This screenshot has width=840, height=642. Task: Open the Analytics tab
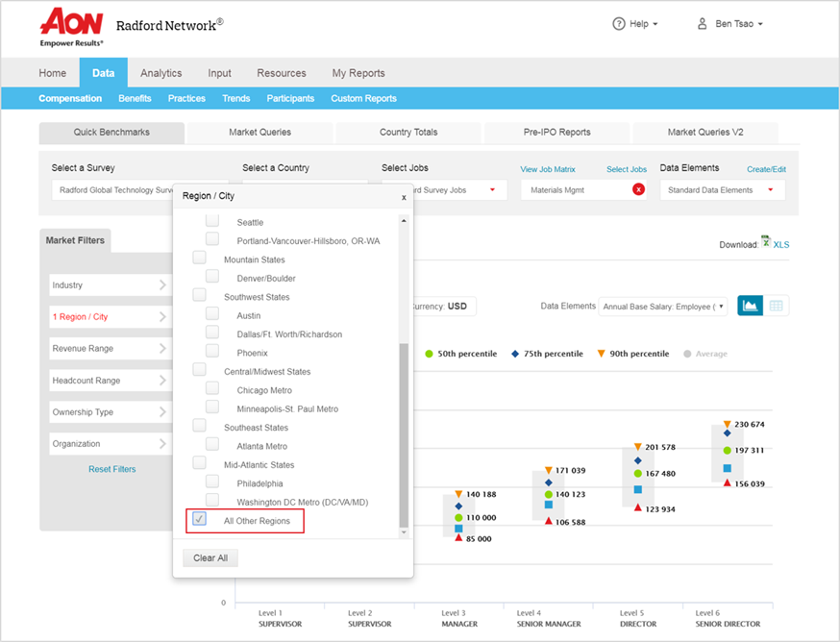click(161, 73)
